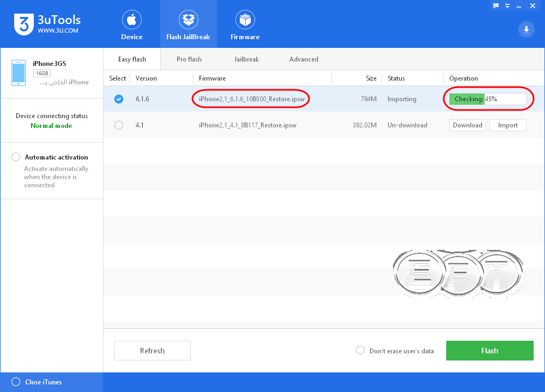Toggle Don't erase user's data option
545x392 pixels.
coord(360,350)
